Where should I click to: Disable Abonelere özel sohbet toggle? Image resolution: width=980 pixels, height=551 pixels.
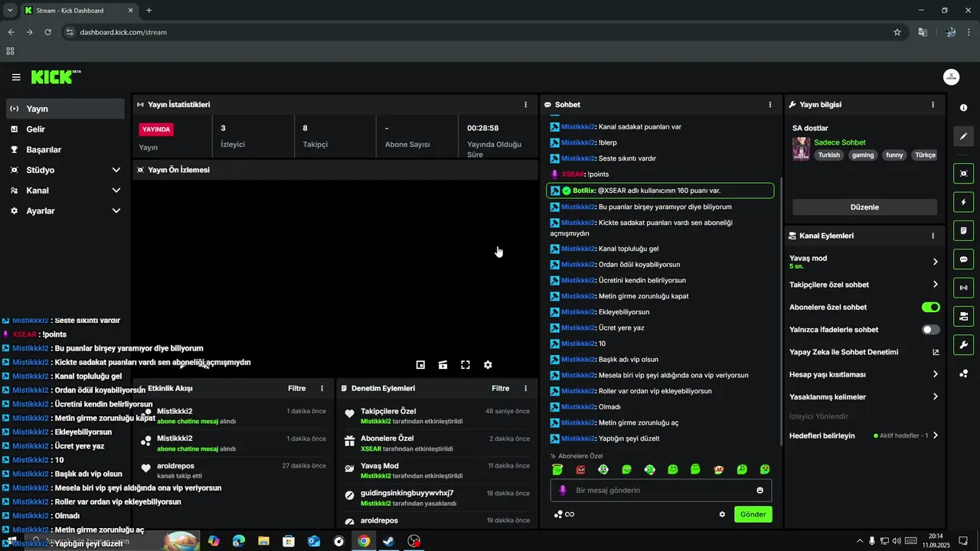[930, 308]
